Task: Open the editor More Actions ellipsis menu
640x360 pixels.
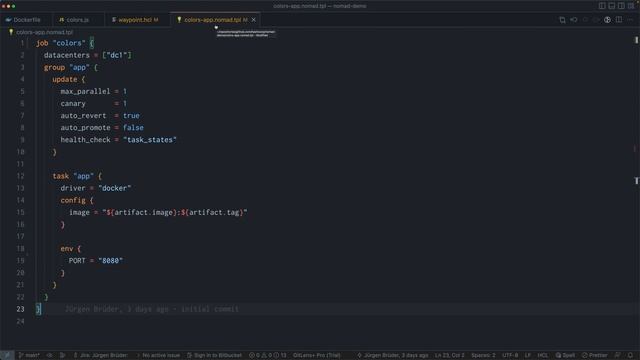Action: (x=630, y=20)
